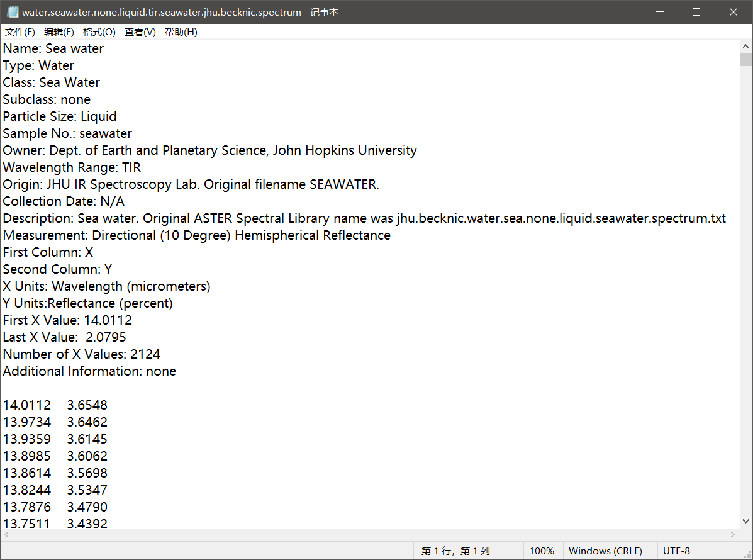Click vertical scrollbar down arrow
Viewport: 753px width, 560px height.
745,521
